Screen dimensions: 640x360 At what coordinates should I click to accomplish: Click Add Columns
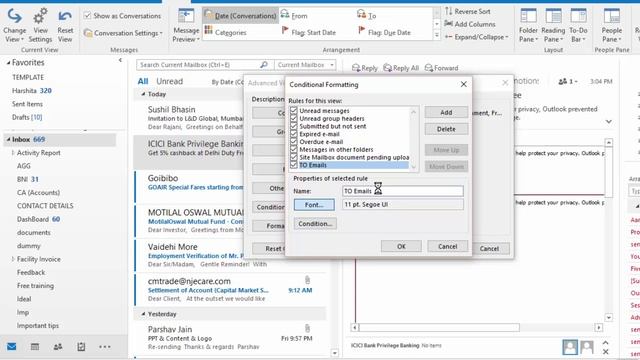coord(470,24)
